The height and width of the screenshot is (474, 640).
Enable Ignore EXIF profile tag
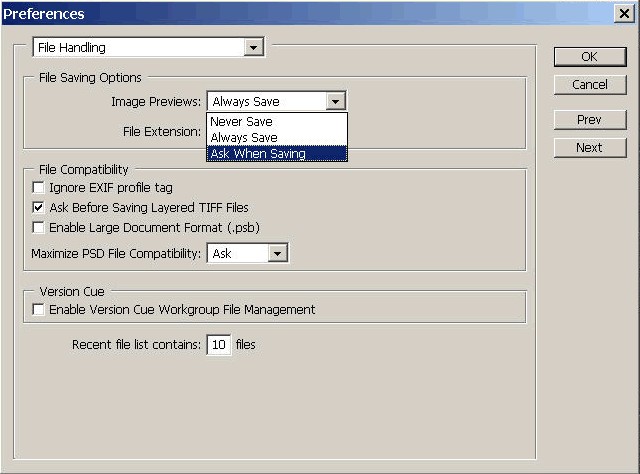(39, 188)
